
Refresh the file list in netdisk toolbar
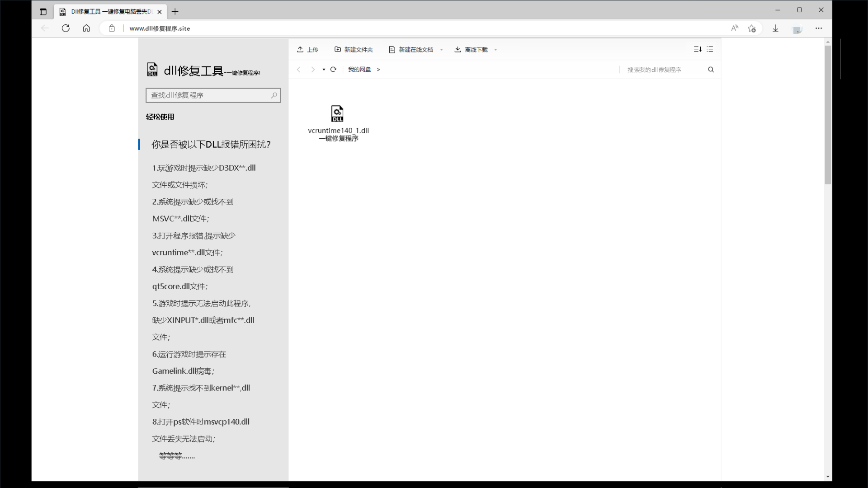click(x=333, y=69)
